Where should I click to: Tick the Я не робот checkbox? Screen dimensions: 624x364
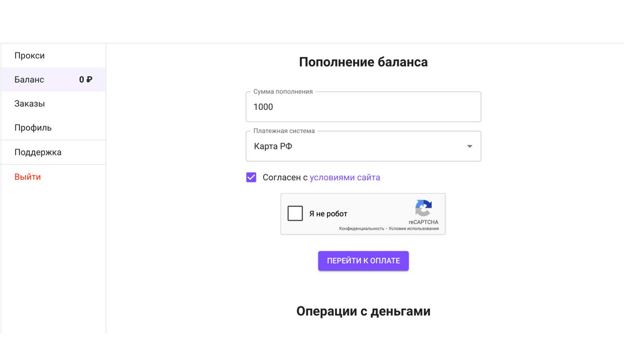tap(295, 213)
